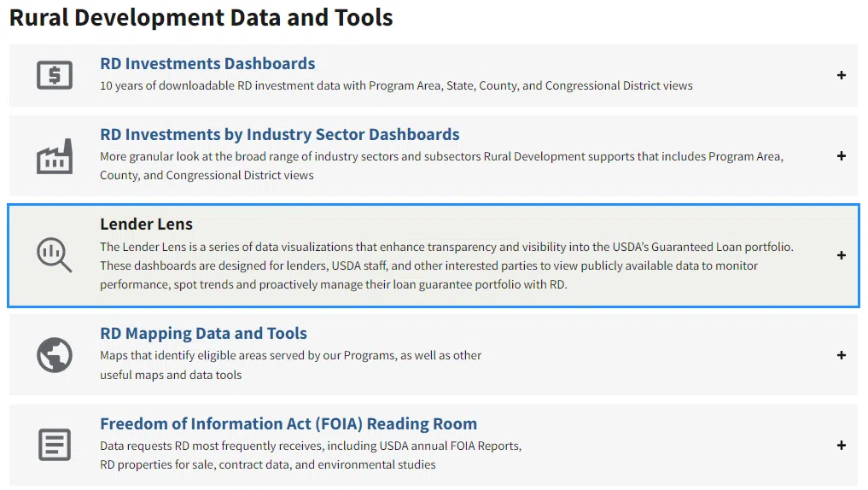Click the document icon for FOIA Reading Room
This screenshot has width=868, height=490.
click(55, 445)
